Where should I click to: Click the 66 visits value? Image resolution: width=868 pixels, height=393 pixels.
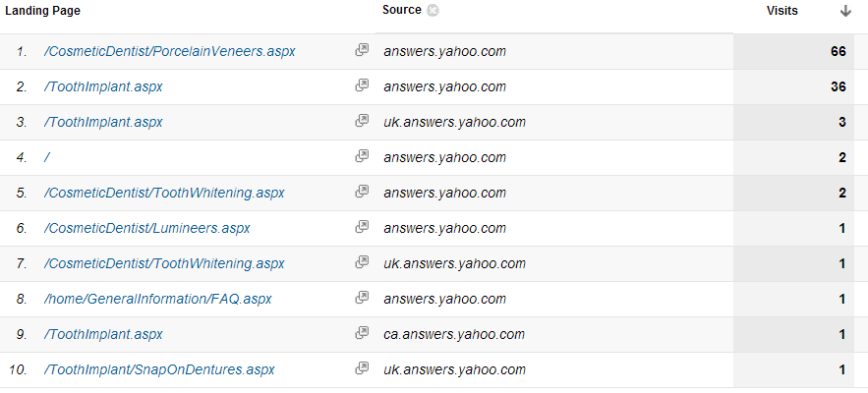[839, 51]
